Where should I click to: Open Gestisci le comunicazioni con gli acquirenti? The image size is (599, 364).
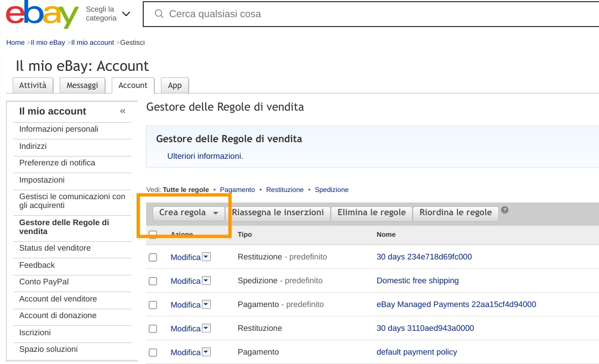[72, 201]
